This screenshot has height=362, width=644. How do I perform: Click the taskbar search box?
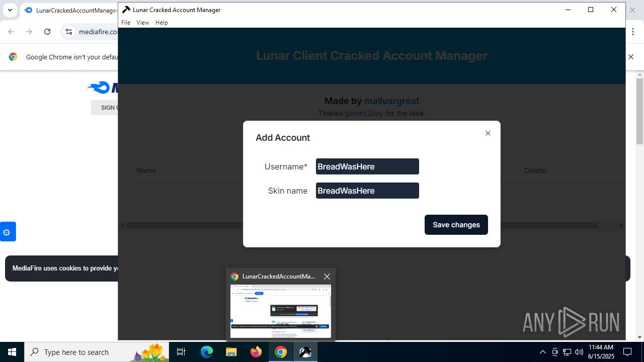[98, 352]
